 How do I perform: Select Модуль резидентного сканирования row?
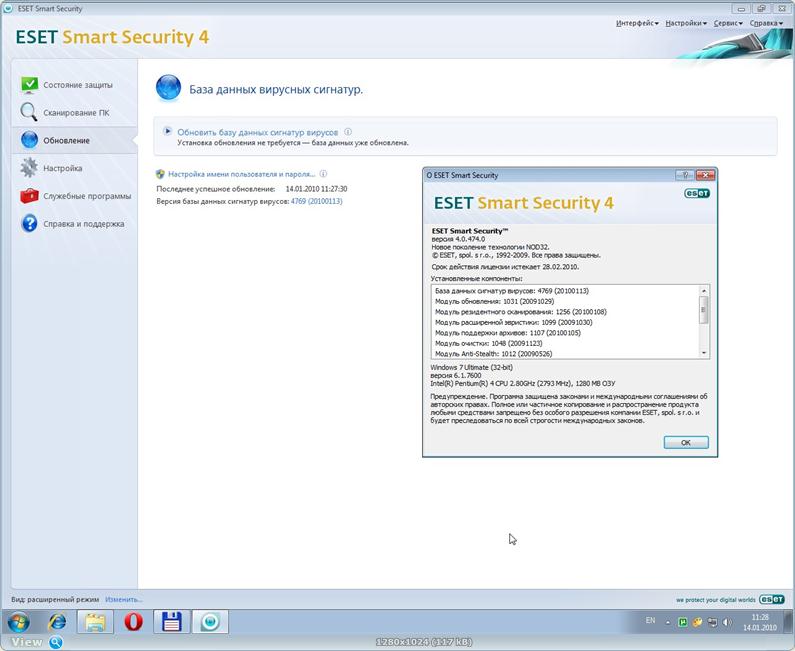566,312
